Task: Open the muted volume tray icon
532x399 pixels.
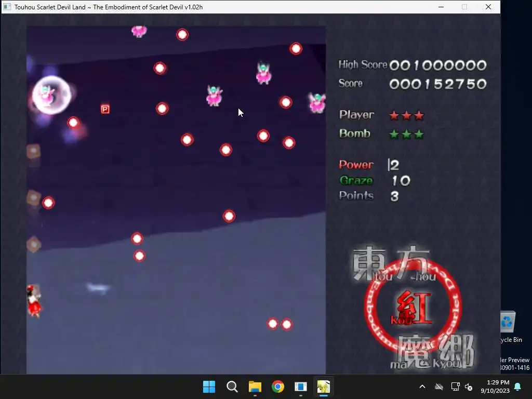Action: (469, 387)
